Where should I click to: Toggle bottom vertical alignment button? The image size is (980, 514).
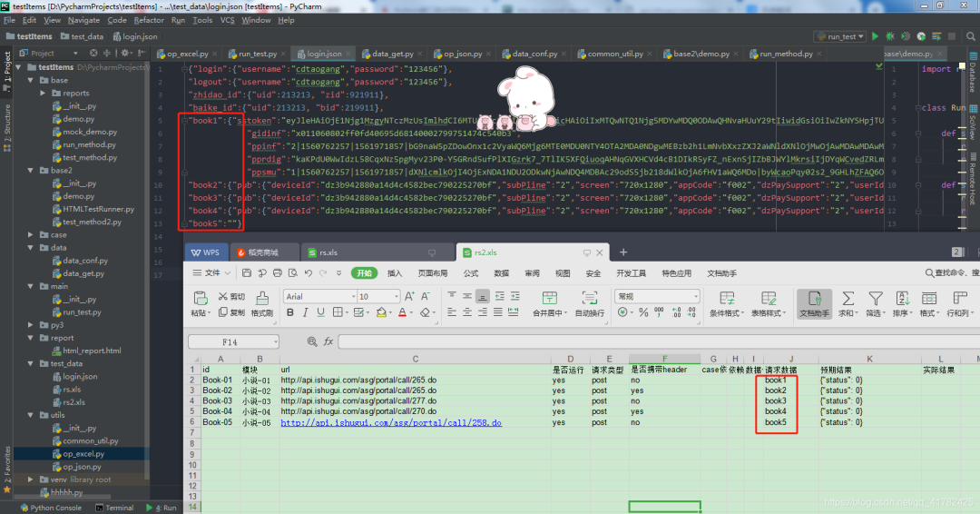[x=482, y=296]
